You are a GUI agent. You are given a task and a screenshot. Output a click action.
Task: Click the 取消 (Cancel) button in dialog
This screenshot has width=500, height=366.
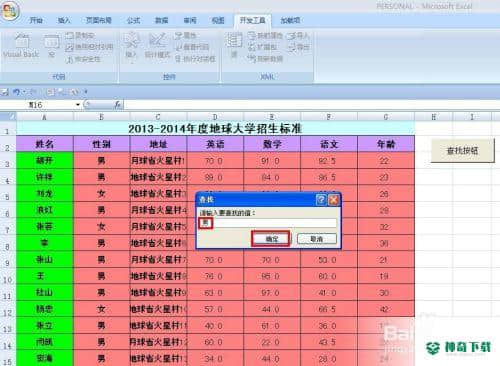317,239
